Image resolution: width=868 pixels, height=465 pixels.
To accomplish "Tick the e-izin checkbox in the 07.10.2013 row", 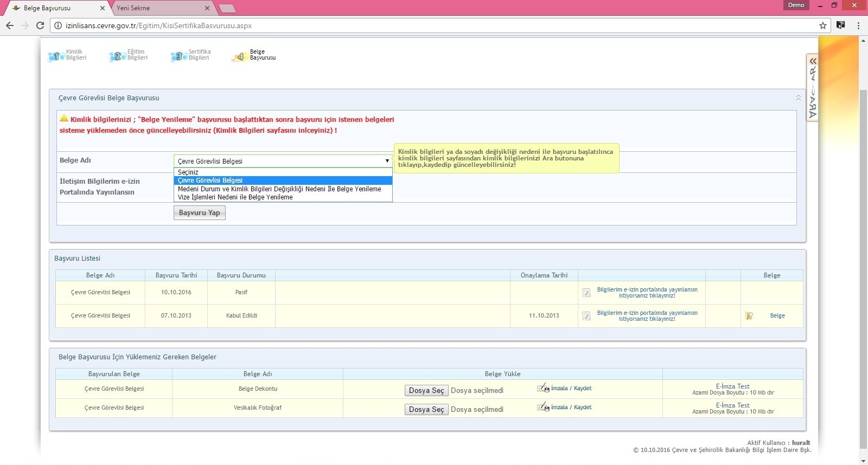I will [586, 316].
